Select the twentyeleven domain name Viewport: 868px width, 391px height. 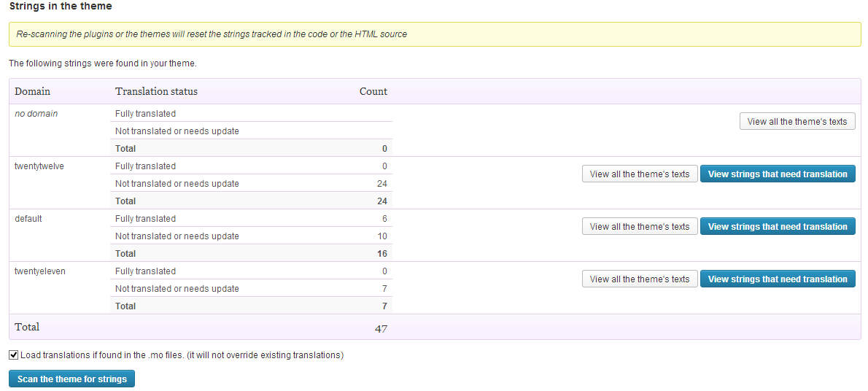coord(40,271)
